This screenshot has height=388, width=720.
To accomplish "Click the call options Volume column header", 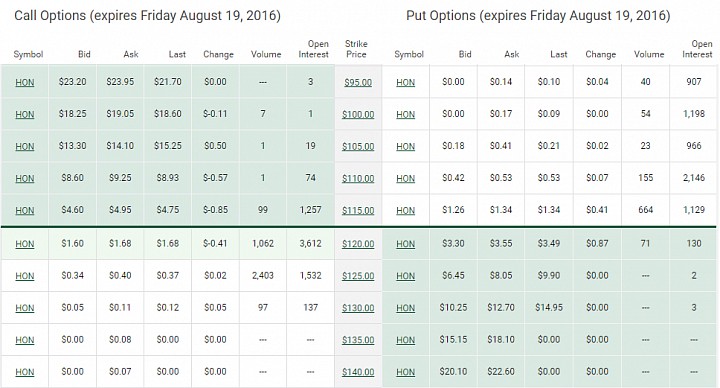I will (266, 54).
